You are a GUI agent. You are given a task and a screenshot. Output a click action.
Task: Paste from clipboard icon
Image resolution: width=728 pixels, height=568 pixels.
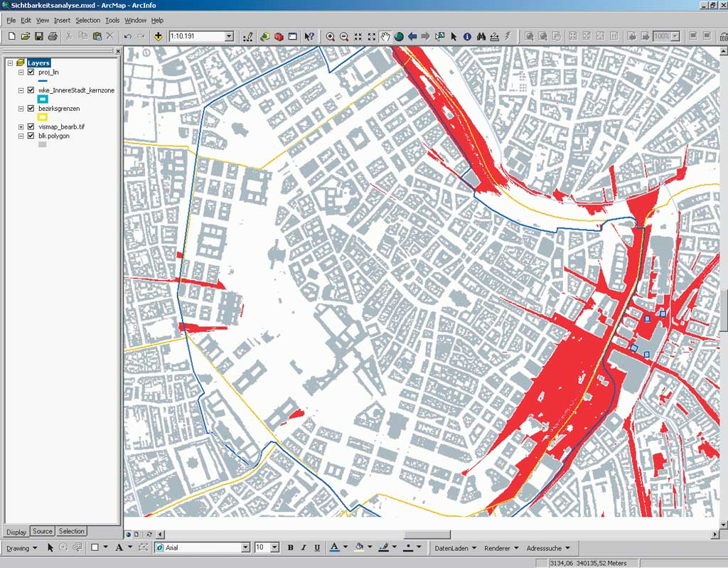[x=97, y=36]
